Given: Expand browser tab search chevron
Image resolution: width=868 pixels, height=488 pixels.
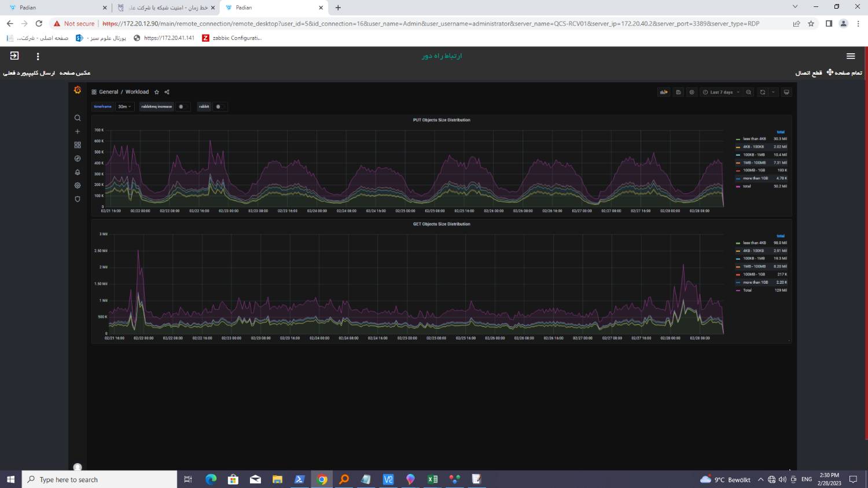Looking at the screenshot, I should click(x=795, y=7).
